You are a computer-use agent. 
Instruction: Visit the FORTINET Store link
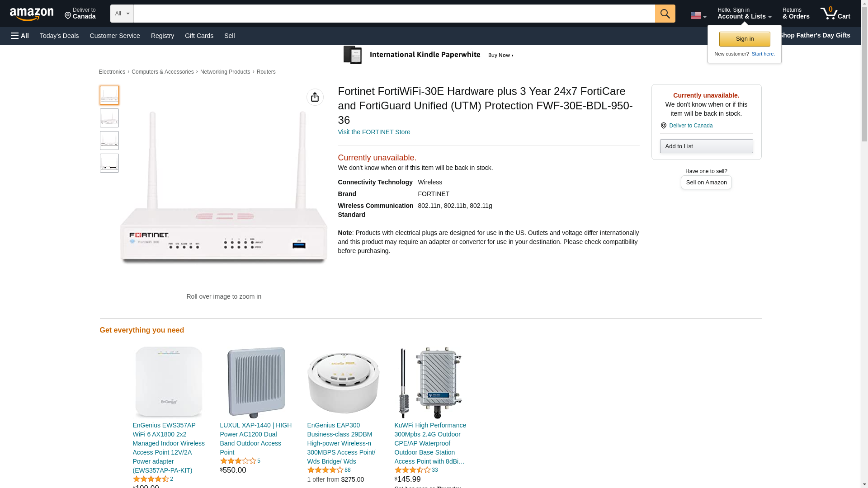click(374, 132)
